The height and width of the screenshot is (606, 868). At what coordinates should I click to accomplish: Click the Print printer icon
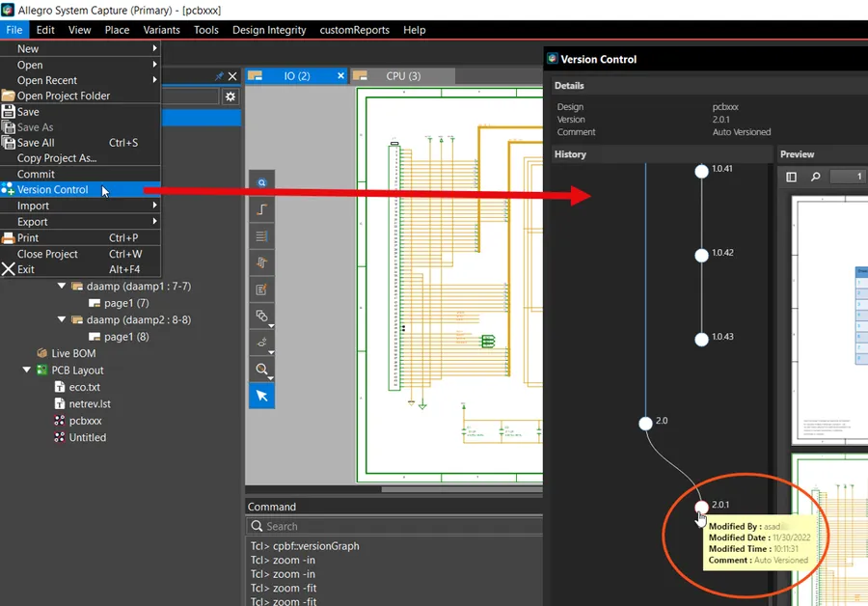9,237
